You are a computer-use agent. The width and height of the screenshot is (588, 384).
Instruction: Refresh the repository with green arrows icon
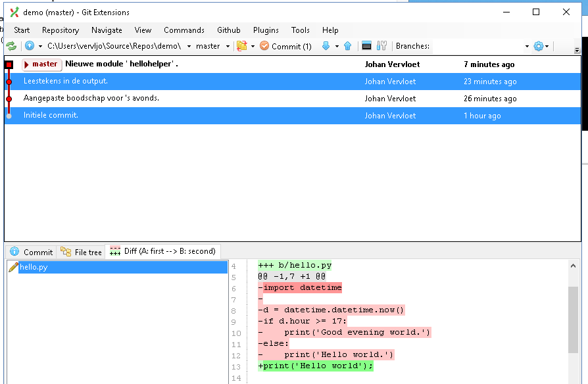pos(11,46)
